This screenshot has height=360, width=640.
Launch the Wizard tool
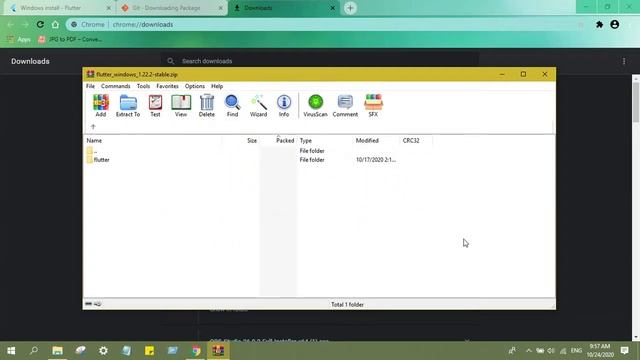click(258, 105)
